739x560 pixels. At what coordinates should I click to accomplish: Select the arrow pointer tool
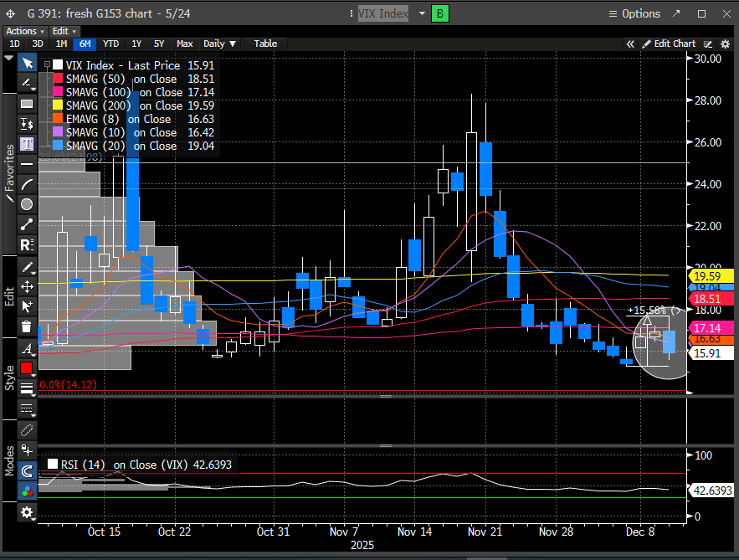[x=27, y=64]
